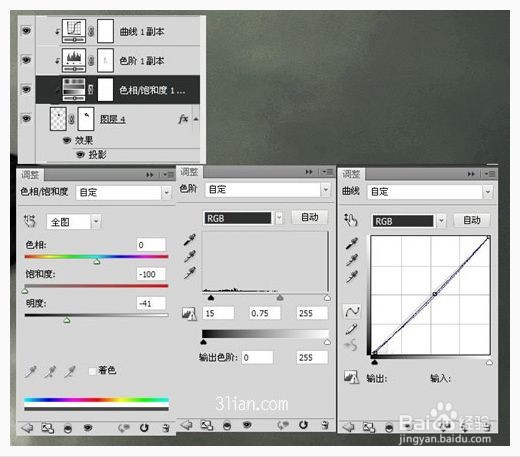Click the levels shadow input field 15
This screenshot has height=457, width=520.
point(218,313)
